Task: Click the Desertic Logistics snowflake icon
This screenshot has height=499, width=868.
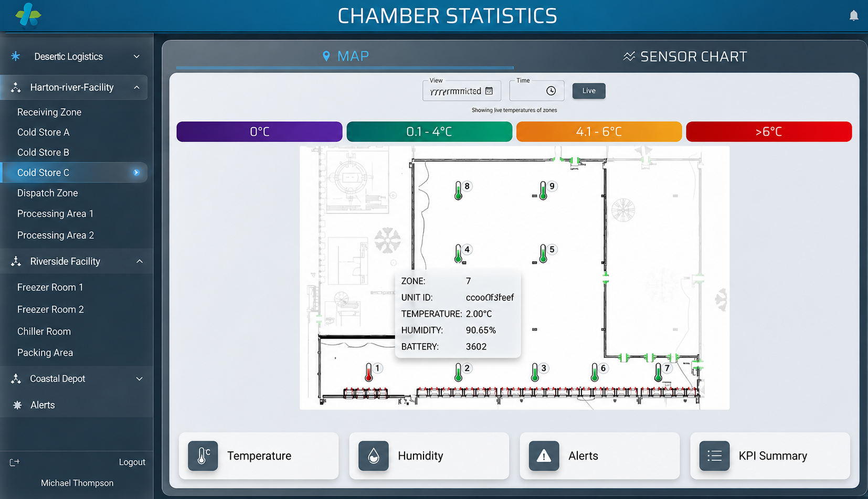Action: point(16,56)
